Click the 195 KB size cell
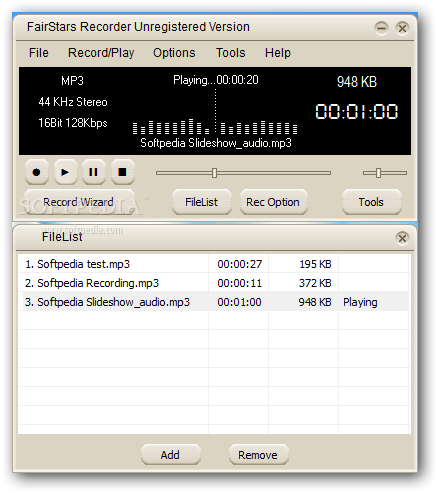438x493 pixels. pyautogui.click(x=315, y=264)
